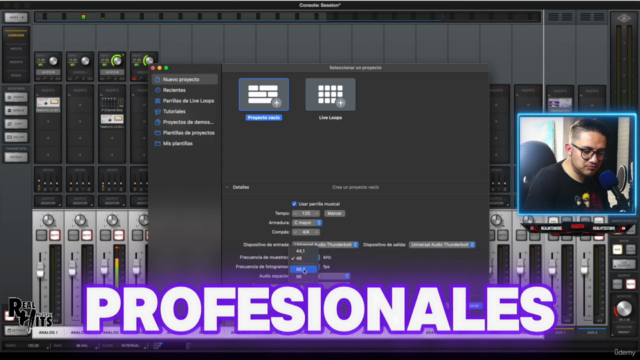Image resolution: width=640 pixels, height=360 pixels.
Task: Toggle SOLO on the first channel
Action: [x=42, y=235]
